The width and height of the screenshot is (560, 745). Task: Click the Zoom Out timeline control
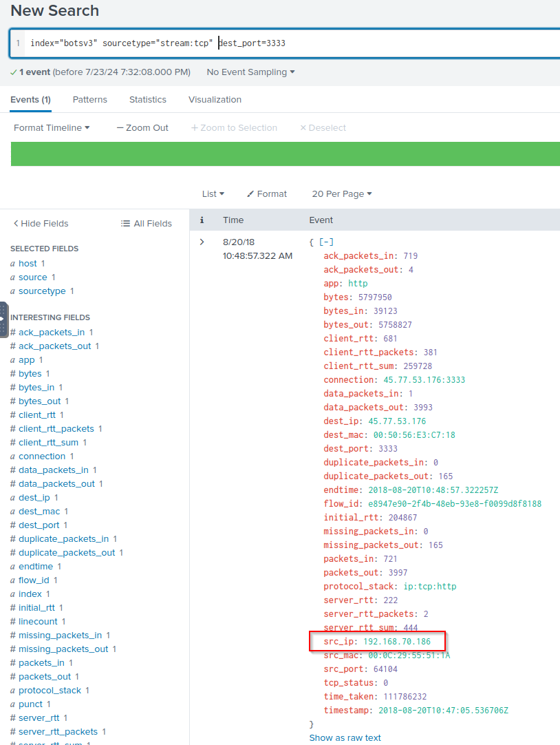pyautogui.click(x=142, y=127)
